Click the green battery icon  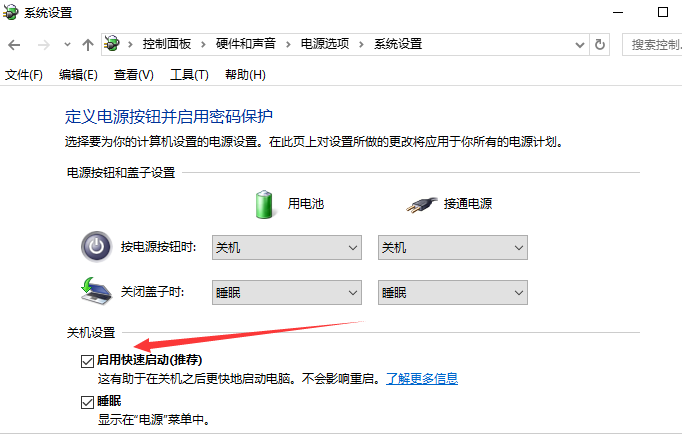click(x=264, y=204)
